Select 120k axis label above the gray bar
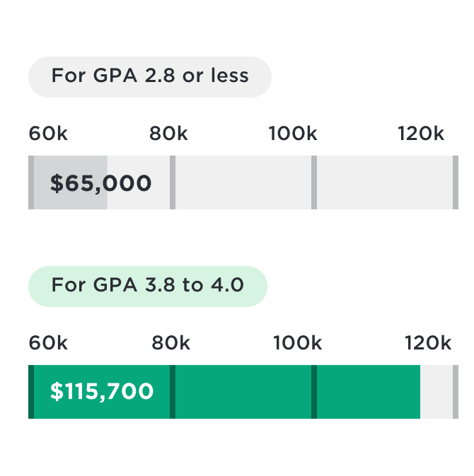Viewport: 474px width, 476px height. (420, 134)
